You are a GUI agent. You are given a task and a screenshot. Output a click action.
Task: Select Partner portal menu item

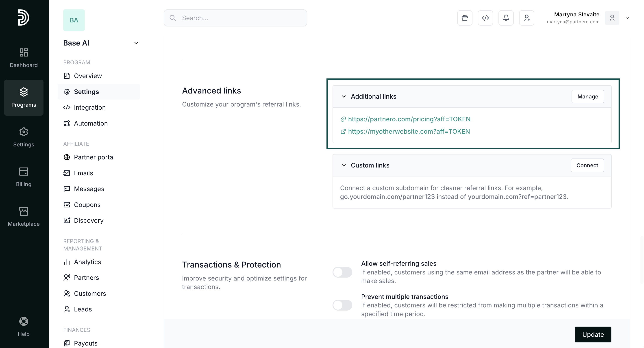pos(94,157)
